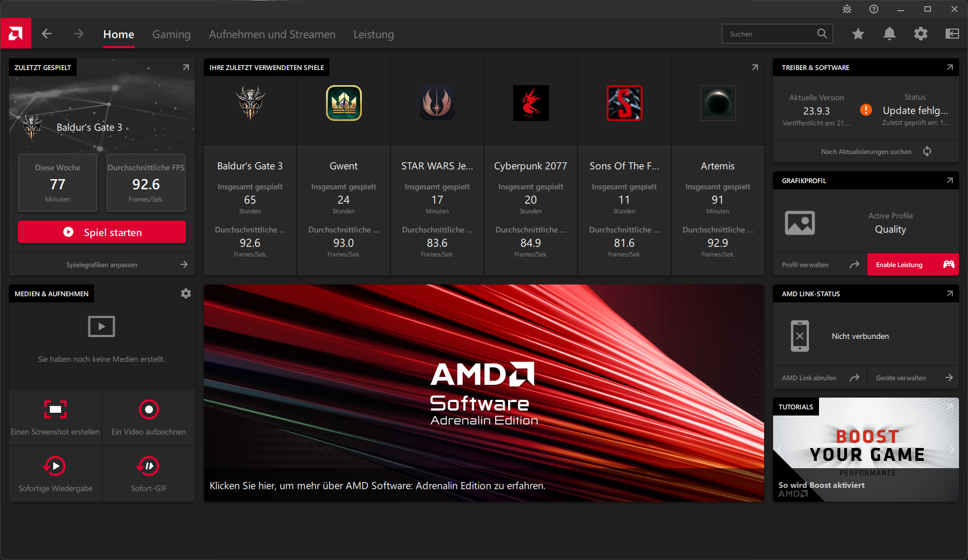Viewport: 968px width, 560px height.
Task: Open the Artemis game icon
Action: 718,103
